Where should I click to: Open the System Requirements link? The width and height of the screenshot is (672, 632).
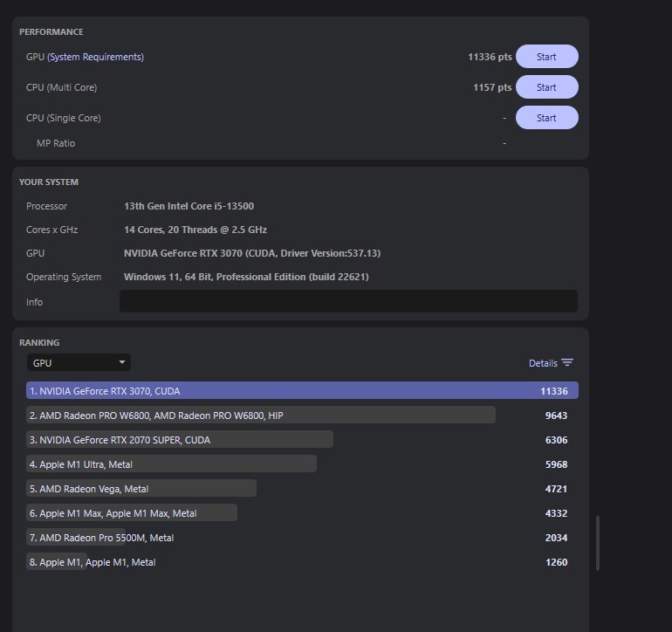pos(95,57)
